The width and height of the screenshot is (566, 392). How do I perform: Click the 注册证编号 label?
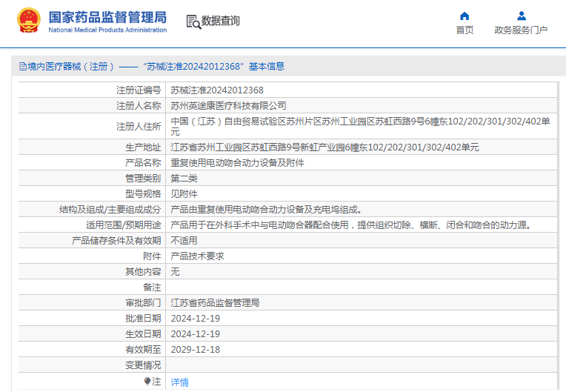tap(139, 90)
